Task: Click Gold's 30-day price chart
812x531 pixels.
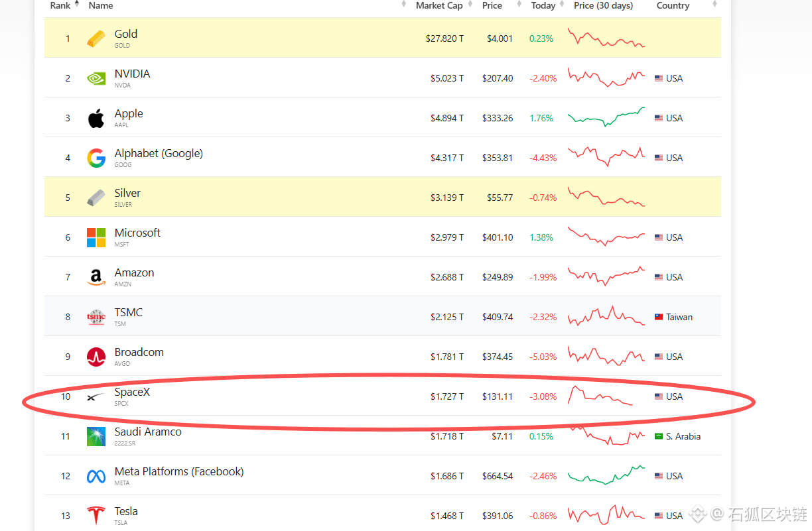Action: [606, 38]
